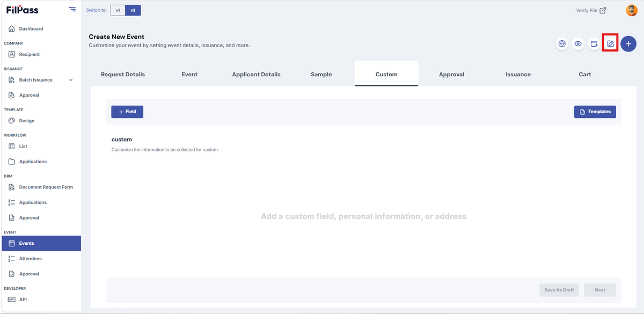Click the Recipient person icon

tap(12, 54)
